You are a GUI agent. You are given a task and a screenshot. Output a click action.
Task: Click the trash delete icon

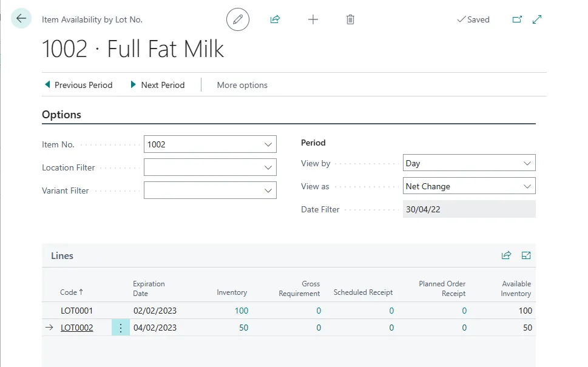point(350,19)
